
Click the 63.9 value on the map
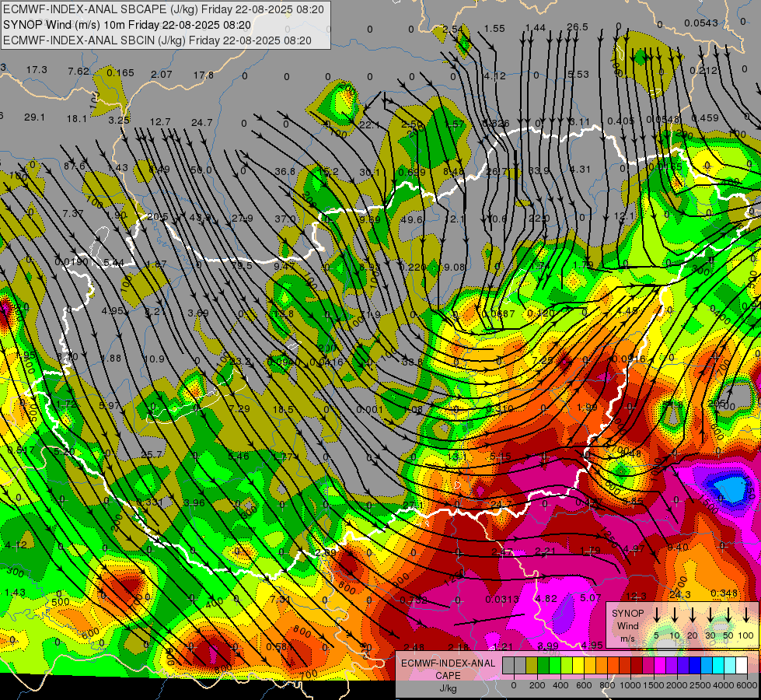click(x=538, y=170)
